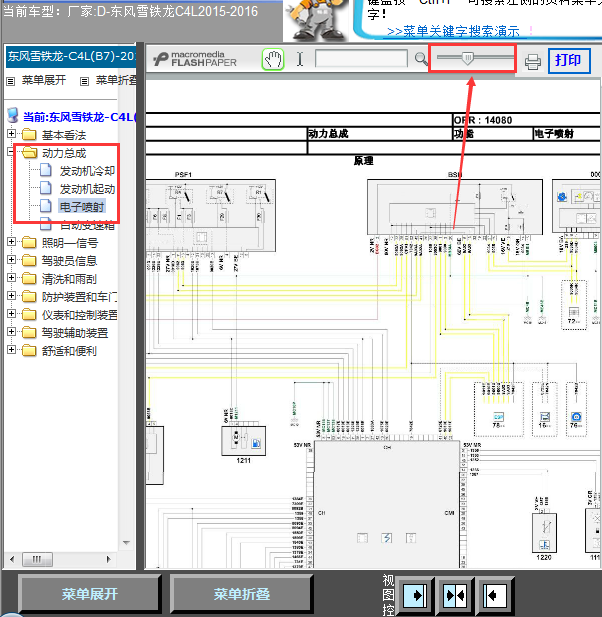Expand the 基本看法 folder
Screen dimensions: 602x617
tap(11, 134)
